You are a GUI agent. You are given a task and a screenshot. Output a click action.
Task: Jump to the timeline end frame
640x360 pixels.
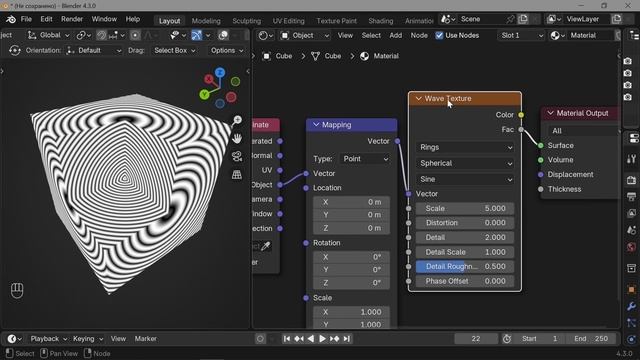pyautogui.click(x=347, y=339)
